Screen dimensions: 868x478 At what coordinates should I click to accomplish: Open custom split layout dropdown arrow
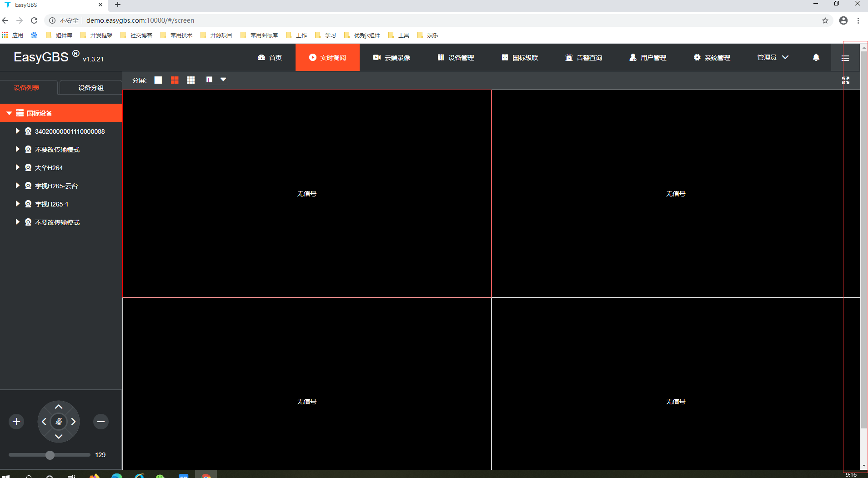point(223,80)
